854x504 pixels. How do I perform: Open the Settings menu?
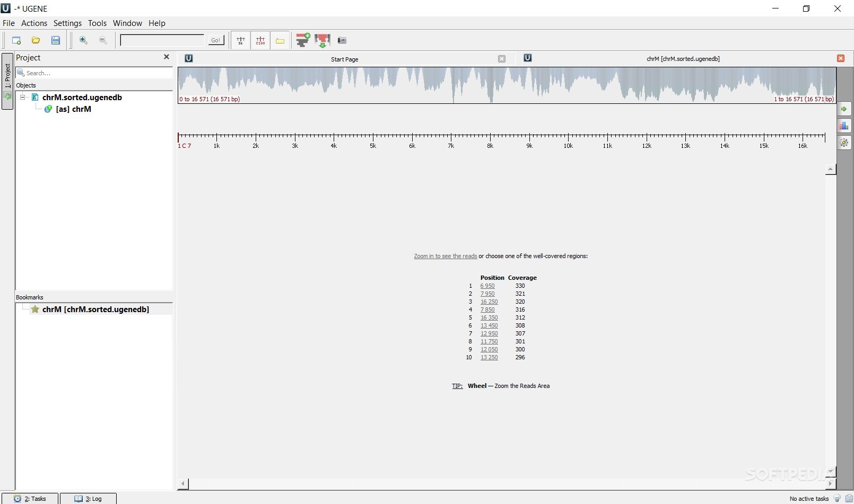(67, 23)
